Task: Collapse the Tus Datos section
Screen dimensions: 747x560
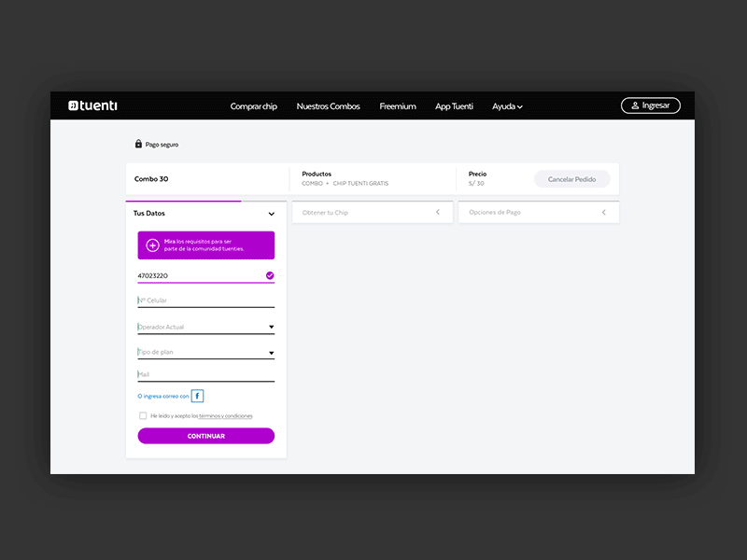Action: point(271,213)
